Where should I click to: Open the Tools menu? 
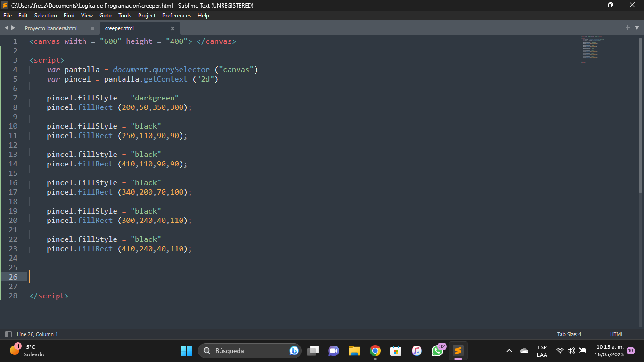coord(125,16)
